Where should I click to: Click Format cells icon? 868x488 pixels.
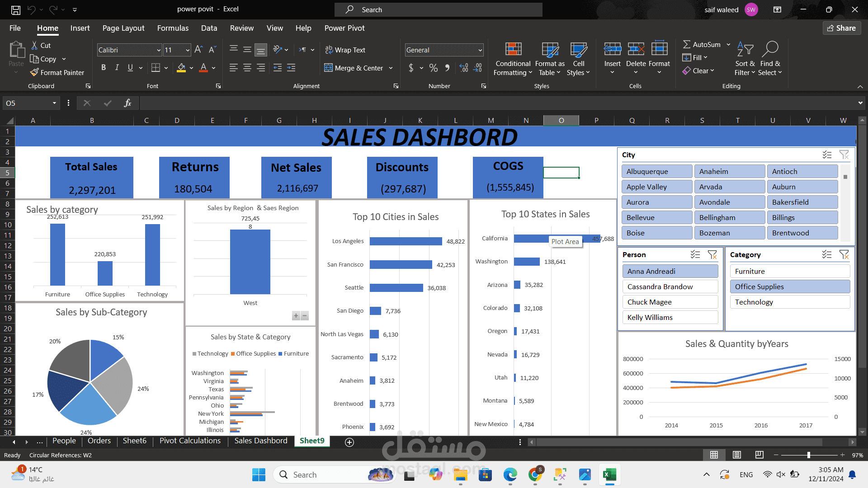click(x=659, y=49)
